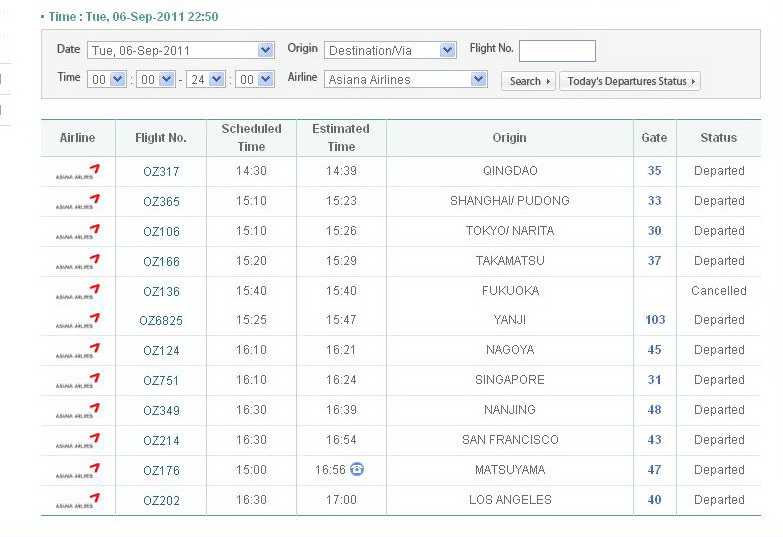Click Asiana Airlines logo in OZ349 row
The width and height of the screenshot is (783, 537).
(78, 410)
